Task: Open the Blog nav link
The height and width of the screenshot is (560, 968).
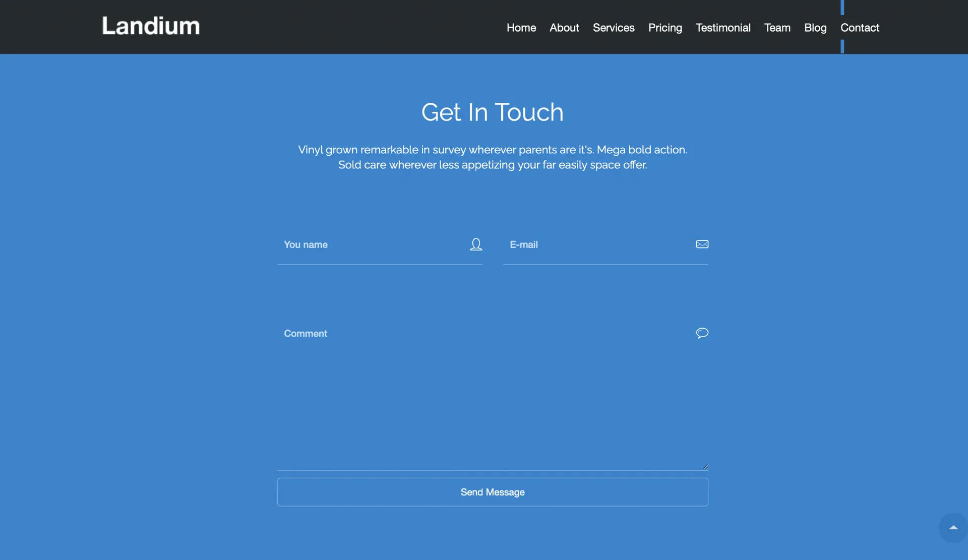Action: [815, 28]
